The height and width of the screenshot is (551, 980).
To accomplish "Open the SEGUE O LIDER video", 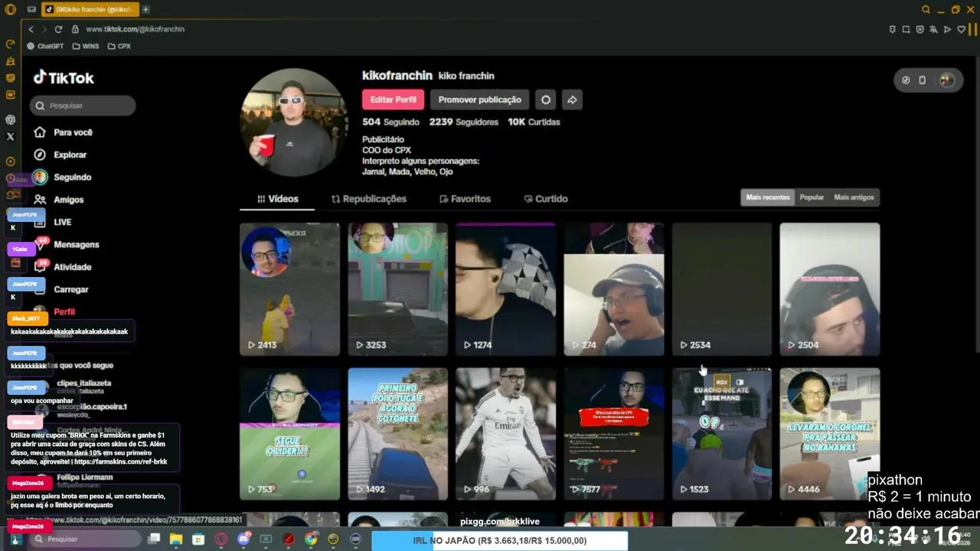I will click(289, 434).
